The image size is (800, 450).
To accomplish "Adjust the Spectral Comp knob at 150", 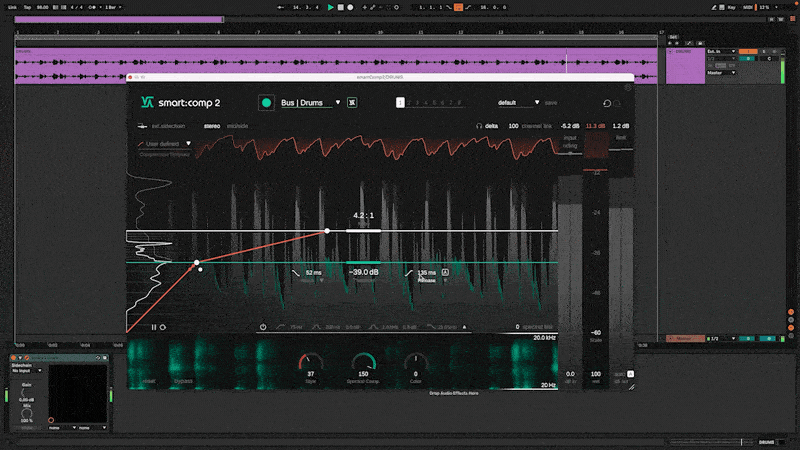I will 363,362.
